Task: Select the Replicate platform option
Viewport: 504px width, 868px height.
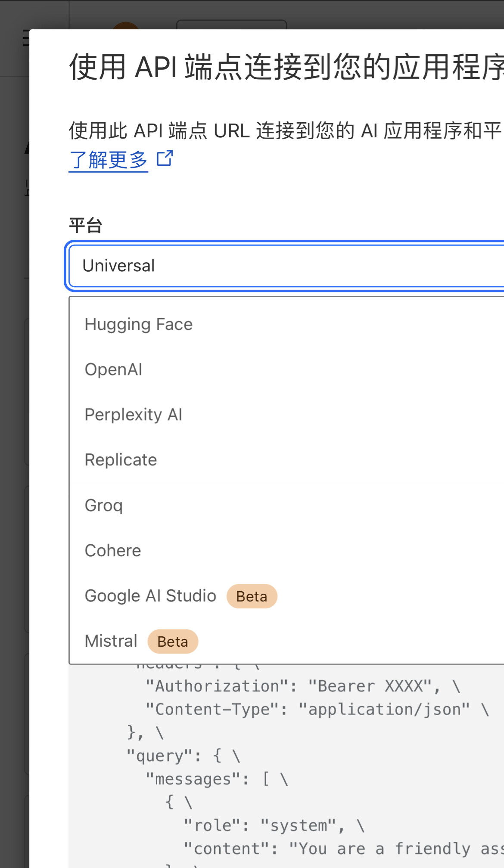Action: tap(286, 460)
